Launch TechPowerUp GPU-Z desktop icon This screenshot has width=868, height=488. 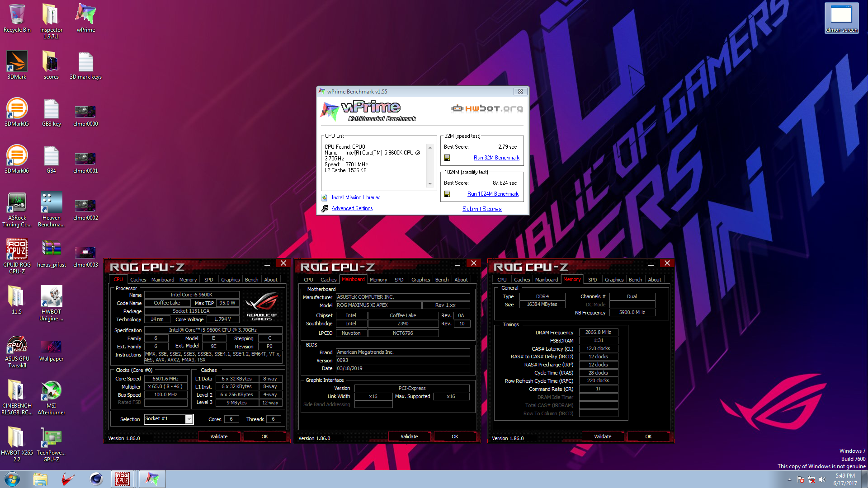click(51, 445)
